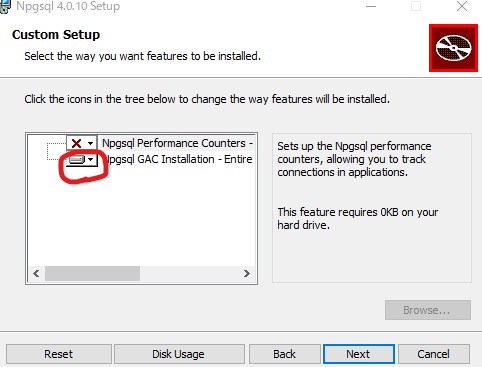Screen dimensions: 482x367
Task: Click the right arrow of the feature tree scrollbar
Action: coord(247,274)
